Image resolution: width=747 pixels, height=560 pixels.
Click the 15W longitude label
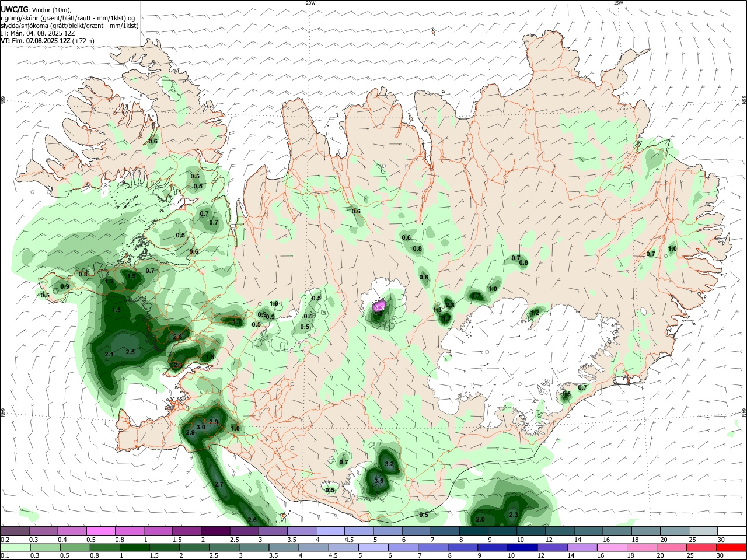[617, 3]
